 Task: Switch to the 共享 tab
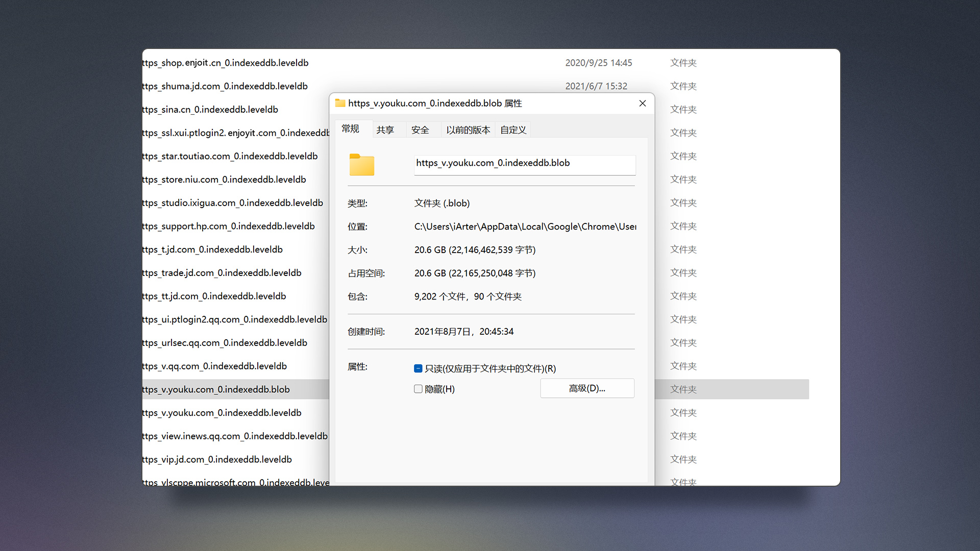tap(386, 130)
